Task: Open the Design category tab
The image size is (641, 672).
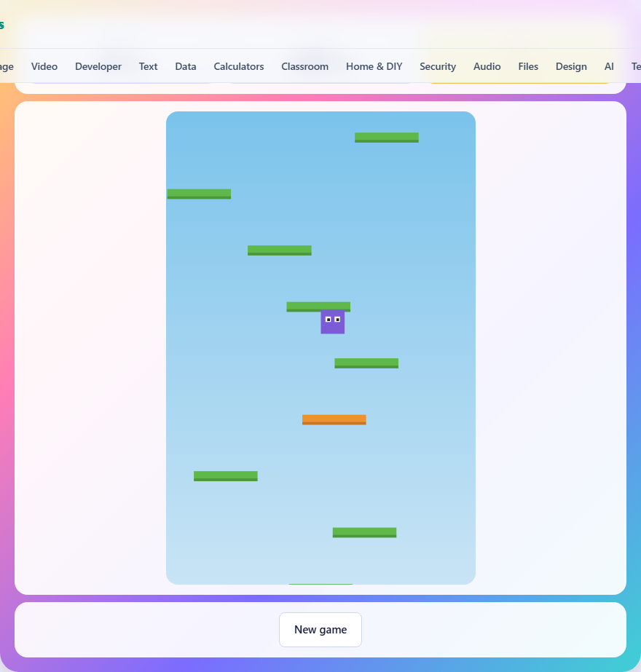Action: point(571,66)
